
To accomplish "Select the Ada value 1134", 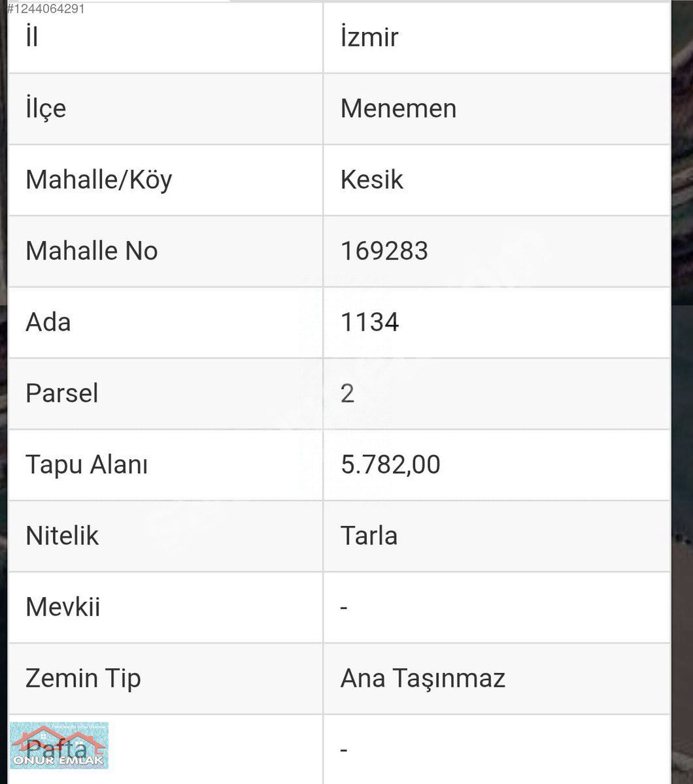I will click(x=369, y=322).
